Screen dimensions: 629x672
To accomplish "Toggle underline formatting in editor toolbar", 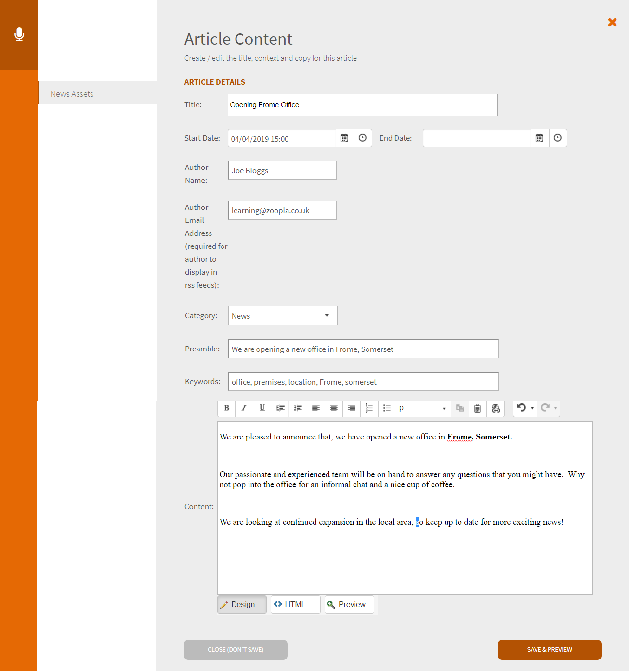I will coord(262,408).
